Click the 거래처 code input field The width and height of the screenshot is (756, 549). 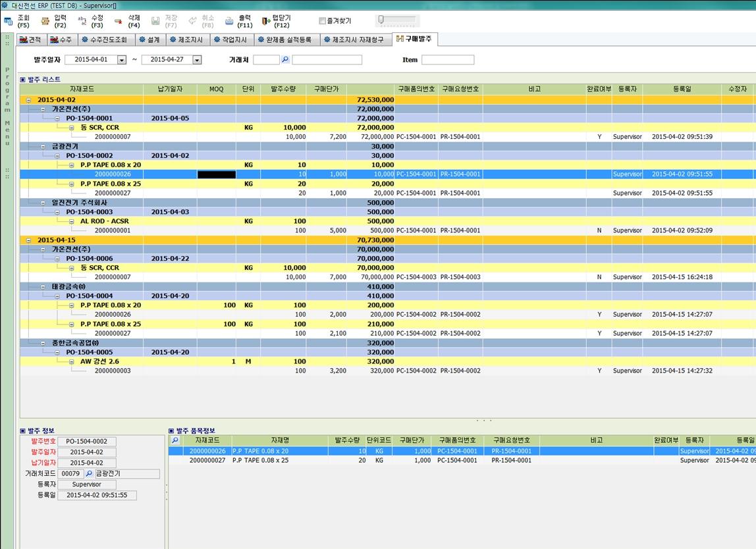tap(266, 60)
